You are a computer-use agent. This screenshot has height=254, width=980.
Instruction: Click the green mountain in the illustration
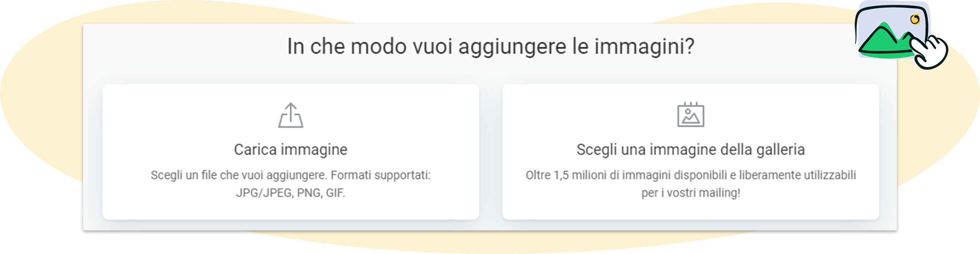[883, 41]
